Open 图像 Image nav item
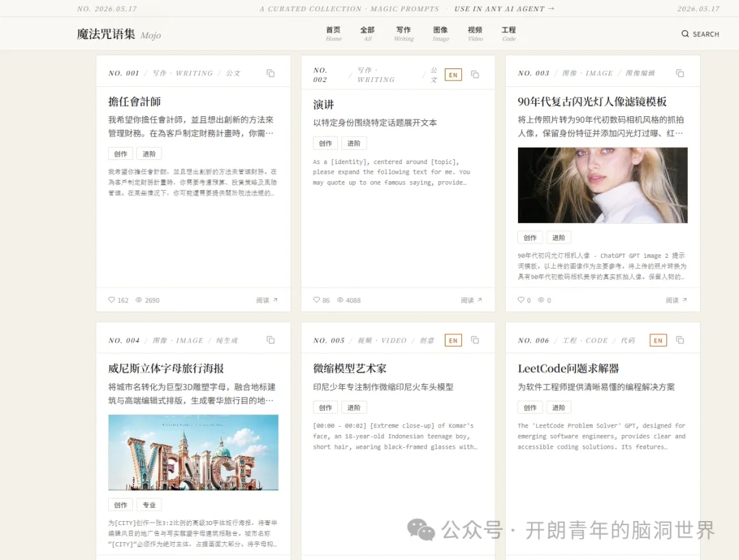 tap(441, 34)
